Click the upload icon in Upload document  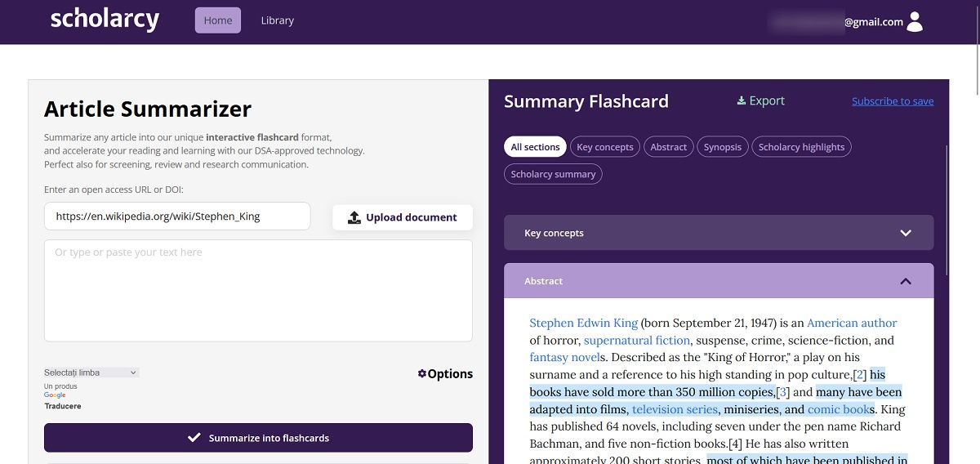(354, 217)
